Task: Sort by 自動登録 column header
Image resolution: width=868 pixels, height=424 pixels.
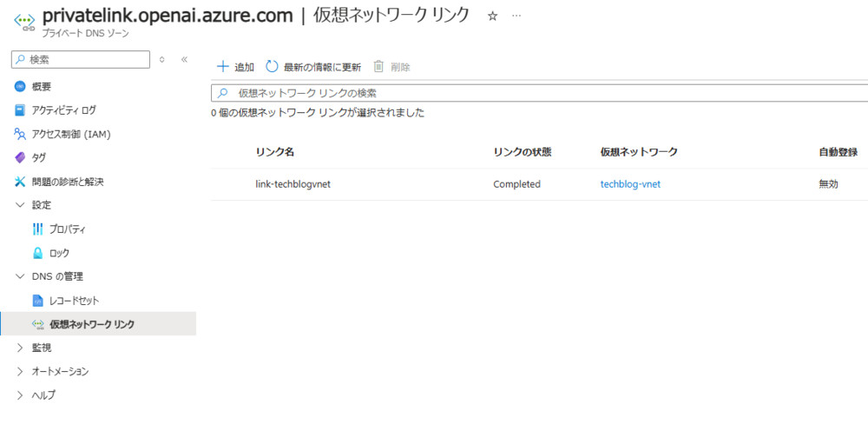Action: (838, 152)
